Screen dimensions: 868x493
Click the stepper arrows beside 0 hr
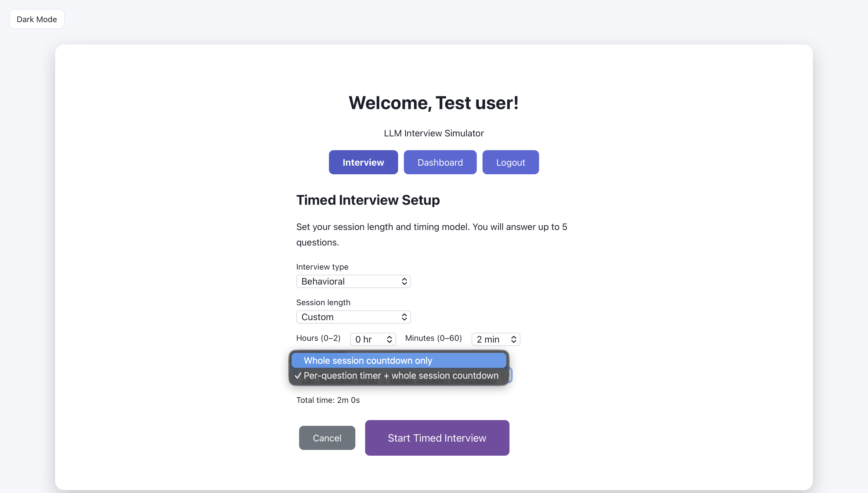click(x=389, y=339)
